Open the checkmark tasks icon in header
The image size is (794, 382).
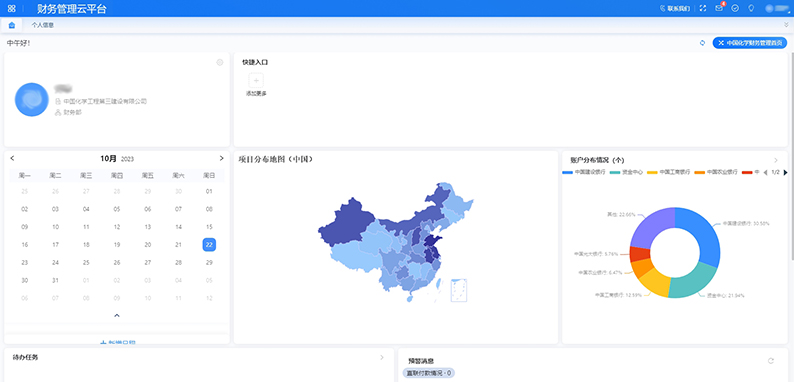735,9
